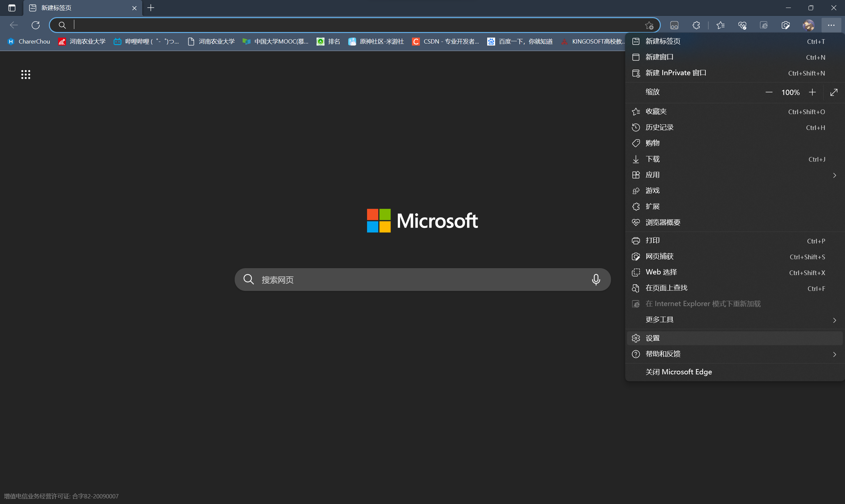Click the page search box magnifier icon
This screenshot has height=504, width=845.
[249, 279]
